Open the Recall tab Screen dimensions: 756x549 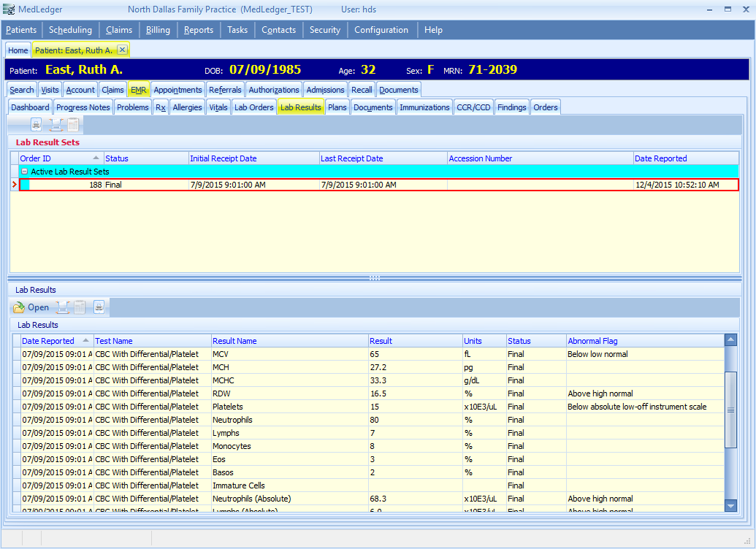point(362,90)
